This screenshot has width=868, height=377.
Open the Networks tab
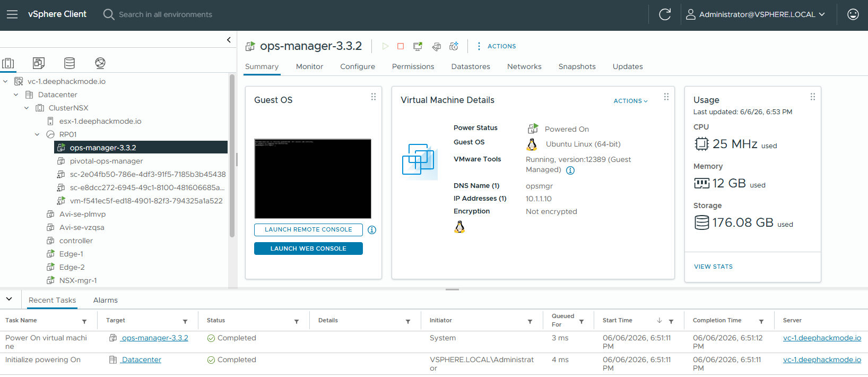(524, 66)
